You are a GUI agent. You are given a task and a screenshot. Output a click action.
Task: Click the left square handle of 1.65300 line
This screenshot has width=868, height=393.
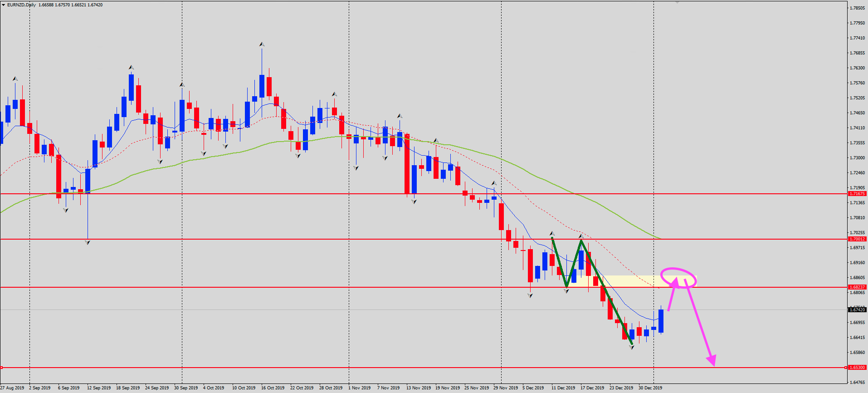(x=1, y=368)
